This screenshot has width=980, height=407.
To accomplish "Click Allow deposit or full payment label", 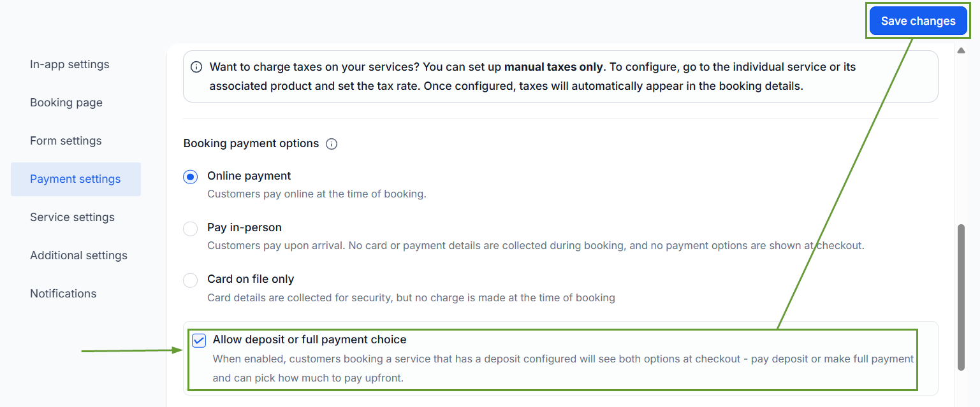I will 310,339.
